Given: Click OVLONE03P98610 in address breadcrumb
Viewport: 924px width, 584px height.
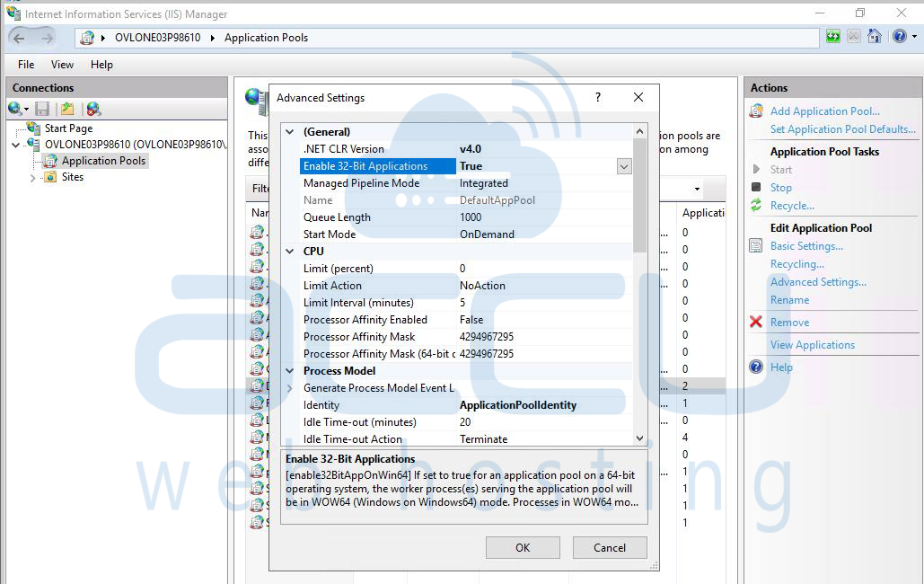Looking at the screenshot, I should (157, 38).
